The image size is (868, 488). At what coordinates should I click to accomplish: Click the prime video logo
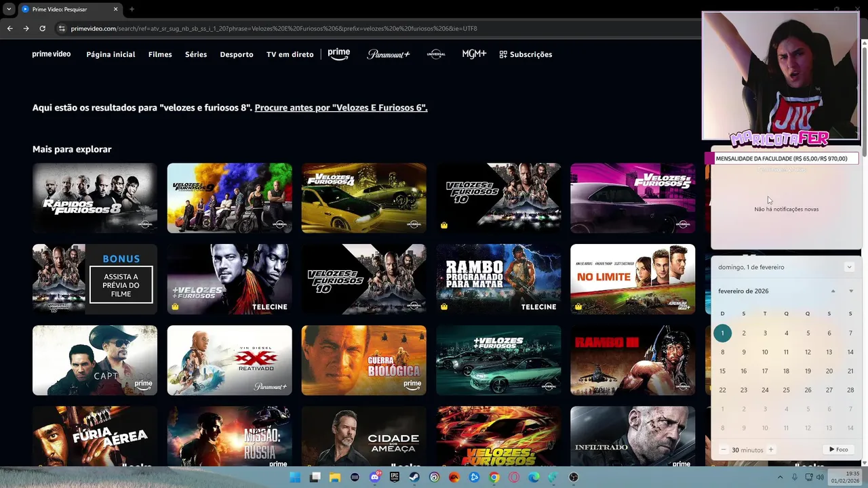[52, 54]
